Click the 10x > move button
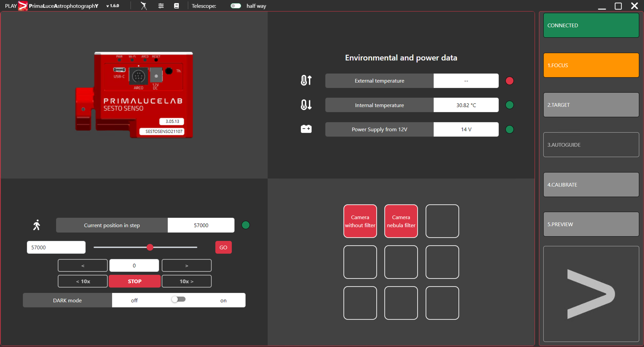644x347 pixels. 186,281
